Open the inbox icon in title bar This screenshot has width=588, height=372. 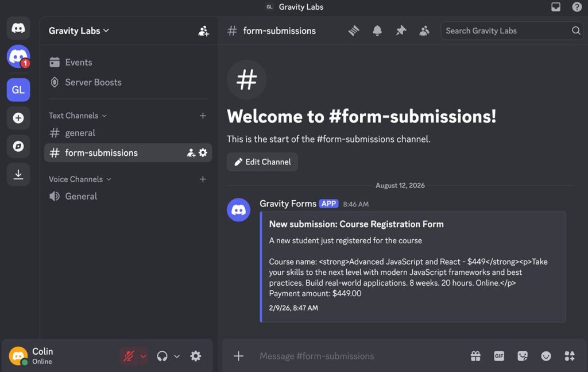pyautogui.click(x=556, y=7)
